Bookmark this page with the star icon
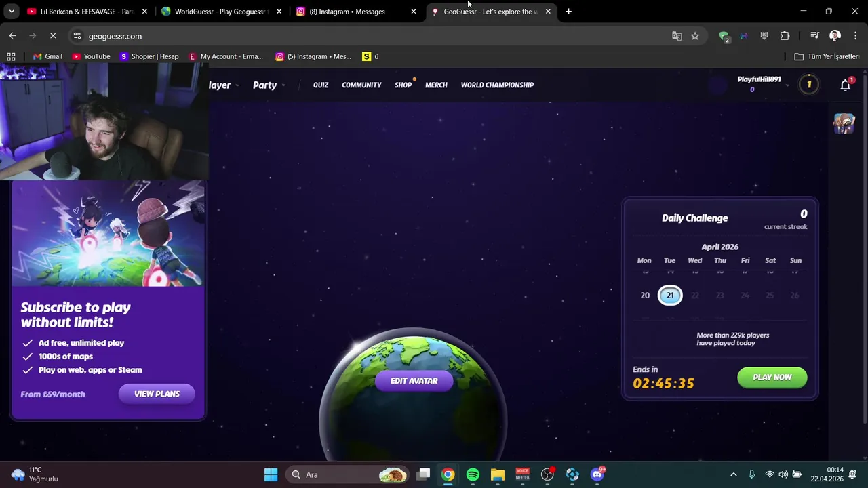Viewport: 868px width, 488px height. click(x=695, y=36)
